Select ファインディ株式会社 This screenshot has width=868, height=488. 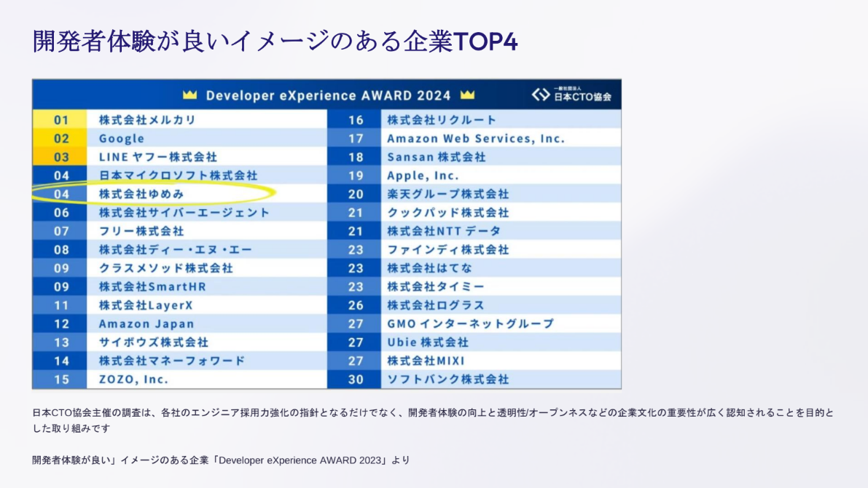click(x=447, y=250)
